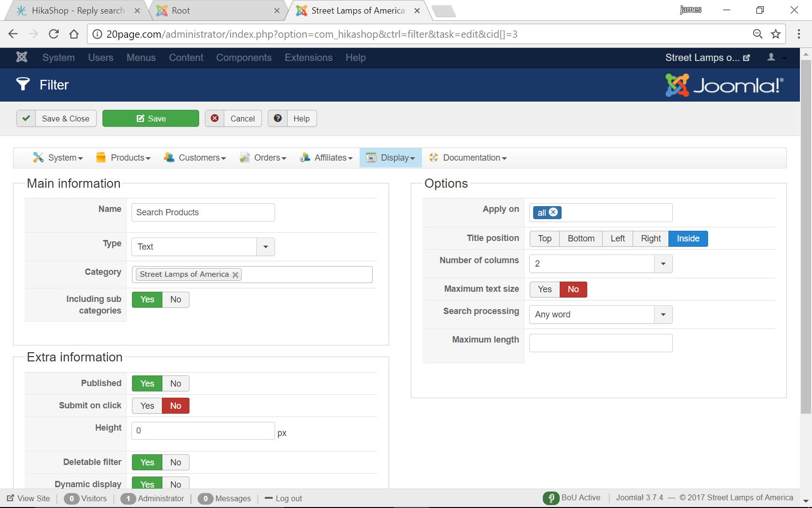
Task: Choose Right for Title position
Action: click(651, 239)
